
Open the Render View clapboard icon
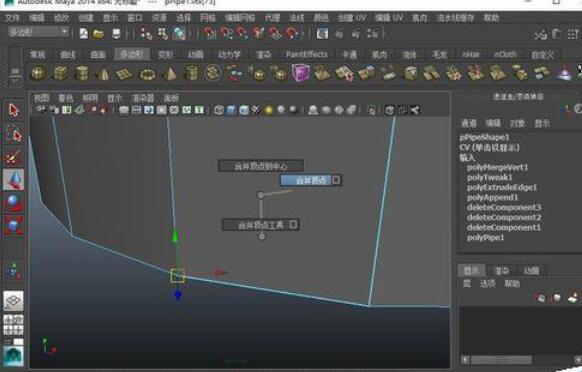[322, 34]
